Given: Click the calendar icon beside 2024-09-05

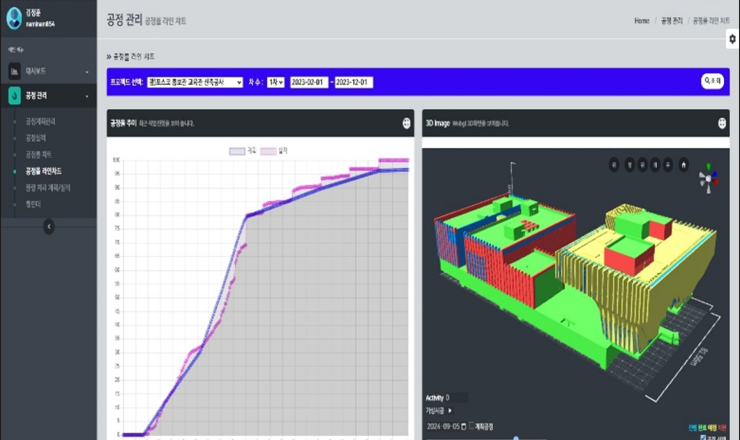Looking at the screenshot, I should (463, 425).
